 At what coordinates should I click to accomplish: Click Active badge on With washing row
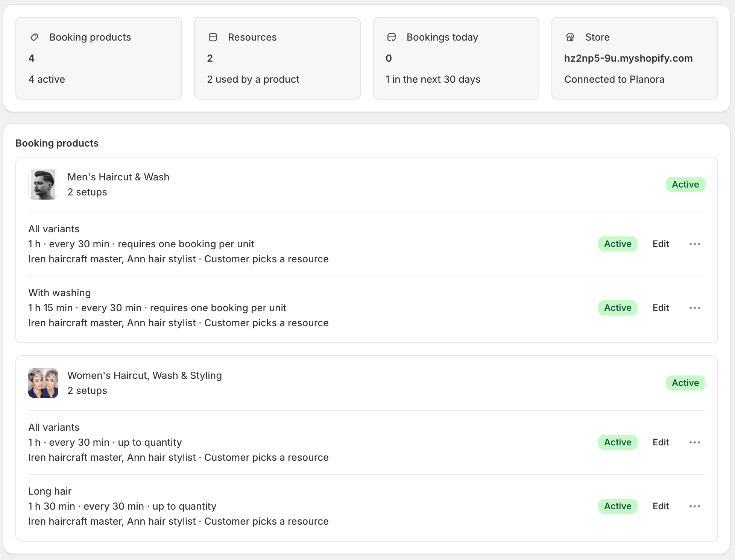[618, 308]
